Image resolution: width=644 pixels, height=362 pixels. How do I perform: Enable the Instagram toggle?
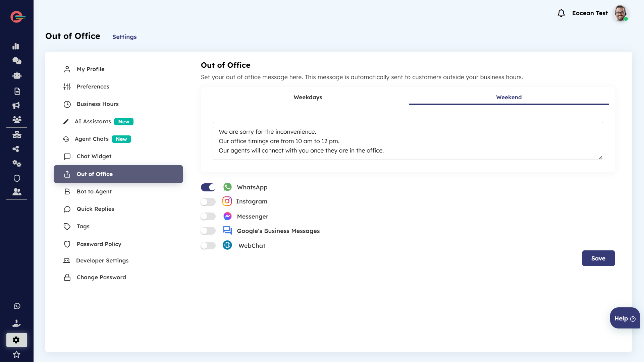[208, 202]
